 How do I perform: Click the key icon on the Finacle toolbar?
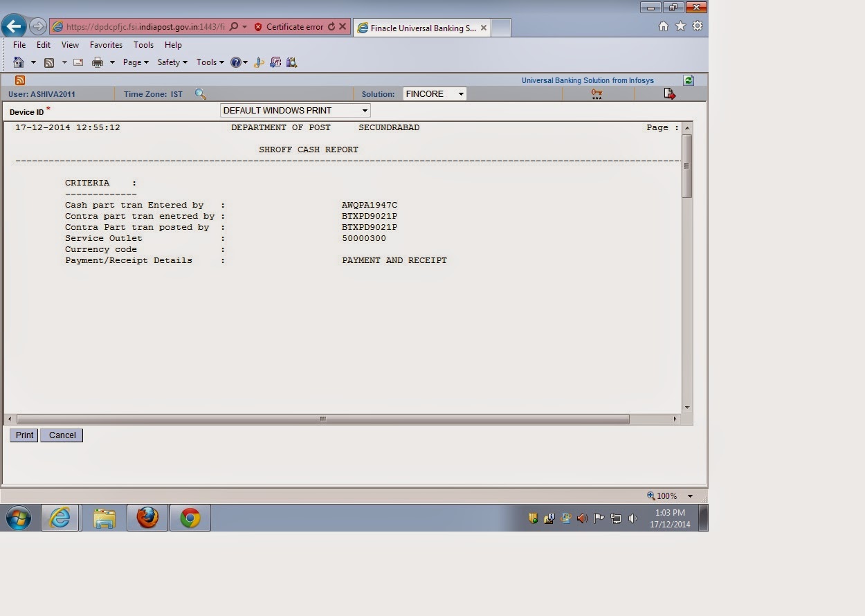click(597, 93)
